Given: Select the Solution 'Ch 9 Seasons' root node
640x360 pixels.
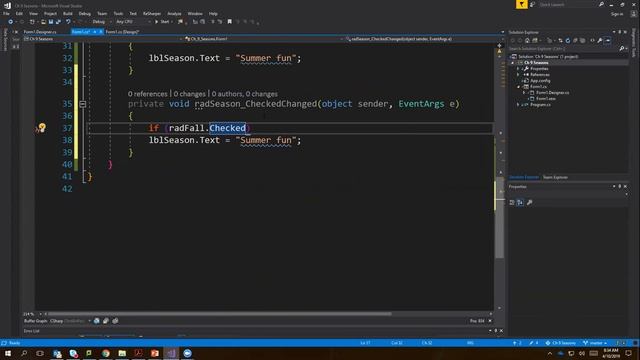Looking at the screenshot, I should pos(548,57).
